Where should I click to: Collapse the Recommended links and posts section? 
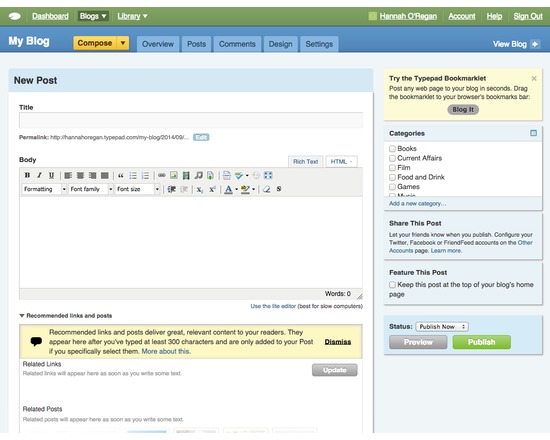[22, 316]
